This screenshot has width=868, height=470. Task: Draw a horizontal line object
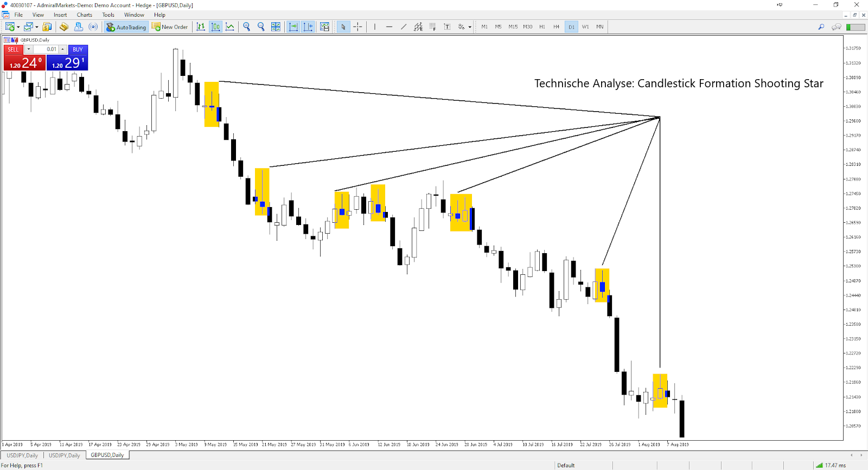click(x=389, y=27)
